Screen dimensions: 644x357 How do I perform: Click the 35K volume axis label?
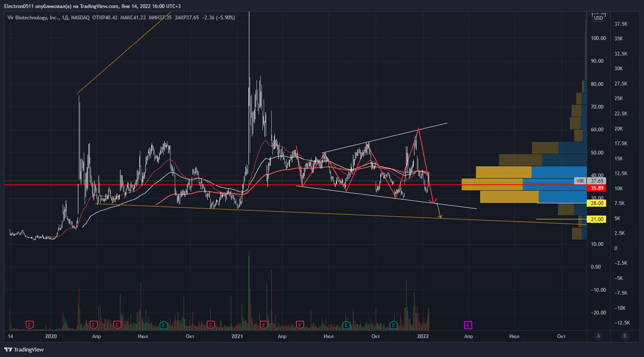tap(619, 39)
